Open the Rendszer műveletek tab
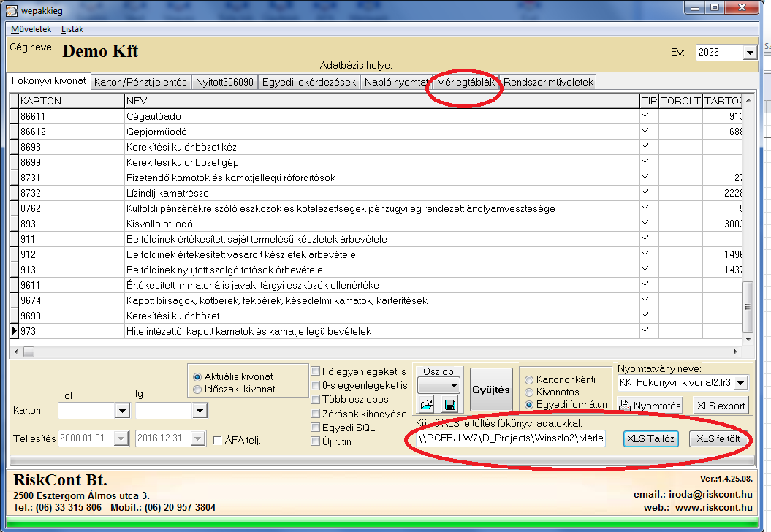Image resolution: width=771 pixels, height=532 pixels. coord(548,82)
